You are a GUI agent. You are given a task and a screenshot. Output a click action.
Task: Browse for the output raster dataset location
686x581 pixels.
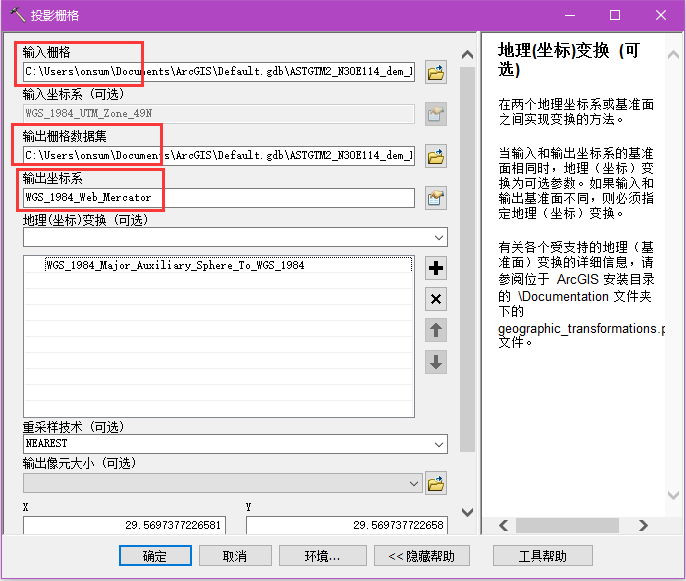click(x=436, y=156)
